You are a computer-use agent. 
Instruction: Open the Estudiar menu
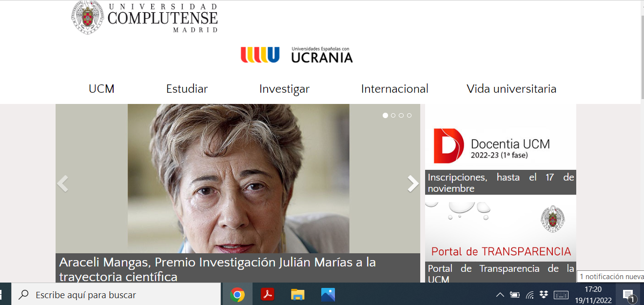coord(187,89)
